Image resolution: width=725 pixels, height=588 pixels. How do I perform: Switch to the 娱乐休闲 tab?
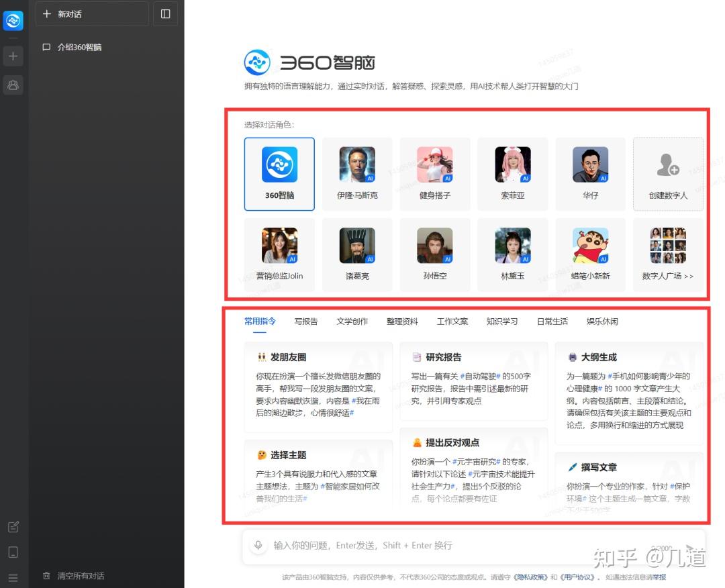[x=601, y=321]
